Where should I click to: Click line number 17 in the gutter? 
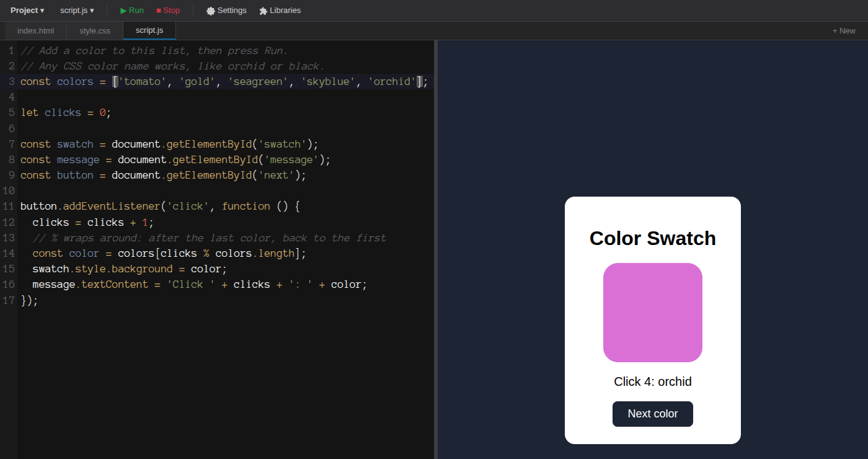(x=8, y=300)
